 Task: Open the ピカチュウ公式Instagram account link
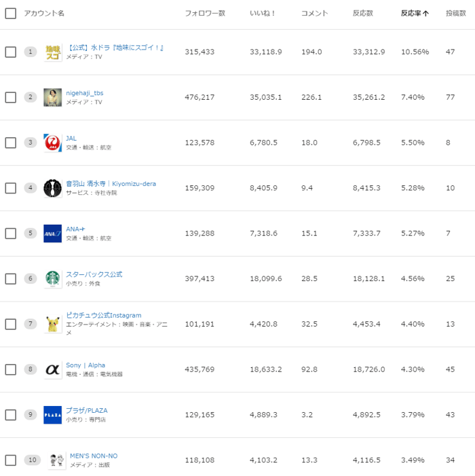pos(104,316)
